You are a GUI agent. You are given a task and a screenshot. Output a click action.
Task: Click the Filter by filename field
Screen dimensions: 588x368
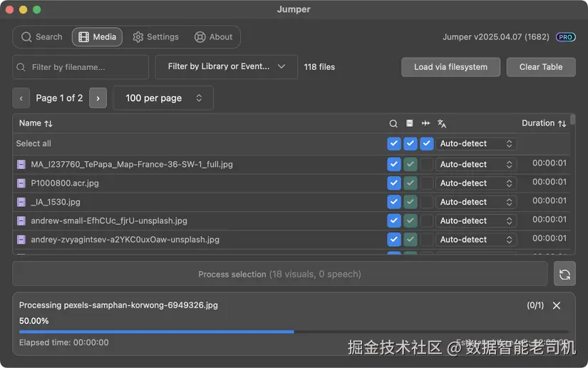(81, 67)
